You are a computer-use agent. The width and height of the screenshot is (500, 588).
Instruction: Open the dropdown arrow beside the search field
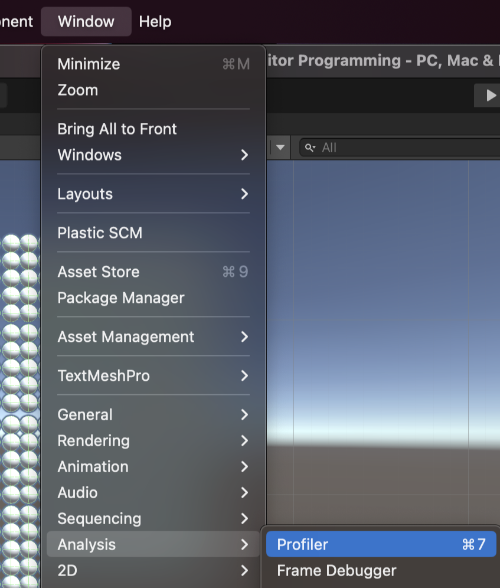pyautogui.click(x=280, y=147)
